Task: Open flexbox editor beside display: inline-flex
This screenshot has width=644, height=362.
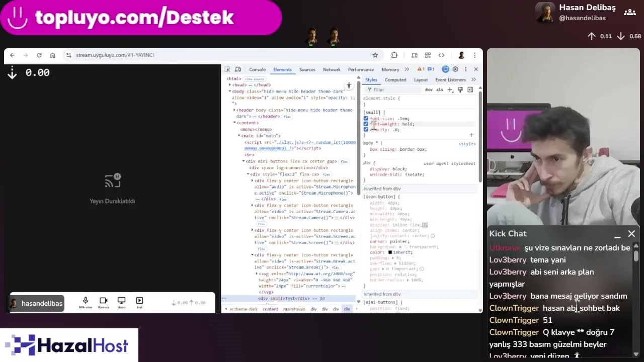Action: (425, 225)
